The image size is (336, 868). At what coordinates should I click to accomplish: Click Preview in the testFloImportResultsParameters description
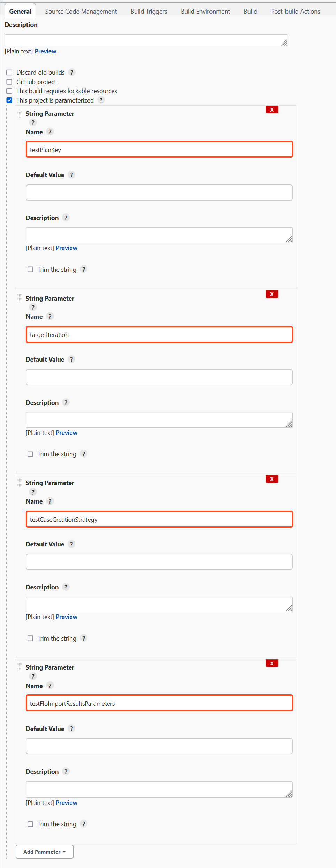(67, 802)
